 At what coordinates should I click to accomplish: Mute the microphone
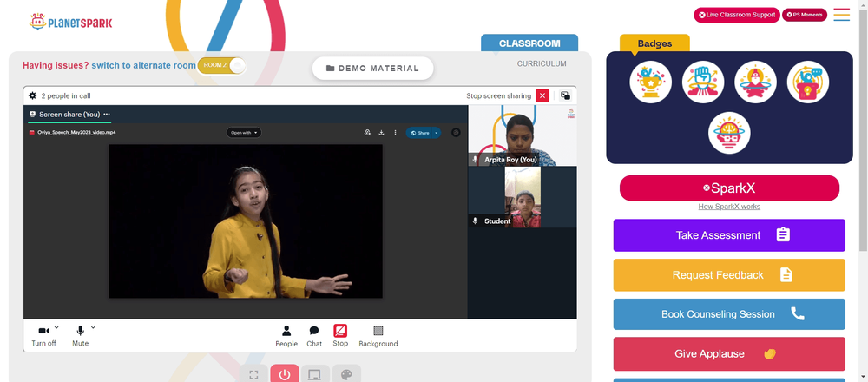click(80, 336)
